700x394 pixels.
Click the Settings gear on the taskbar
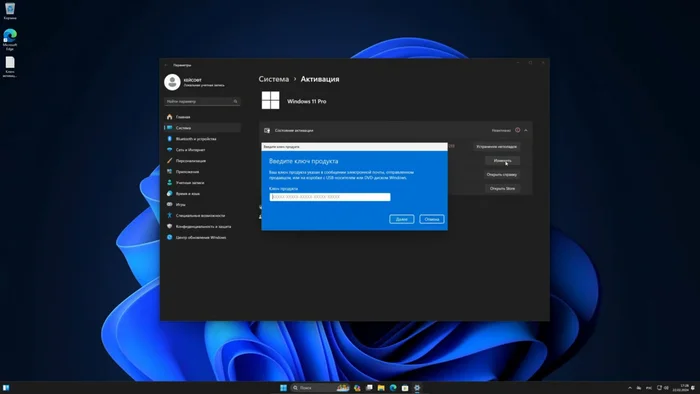417,388
